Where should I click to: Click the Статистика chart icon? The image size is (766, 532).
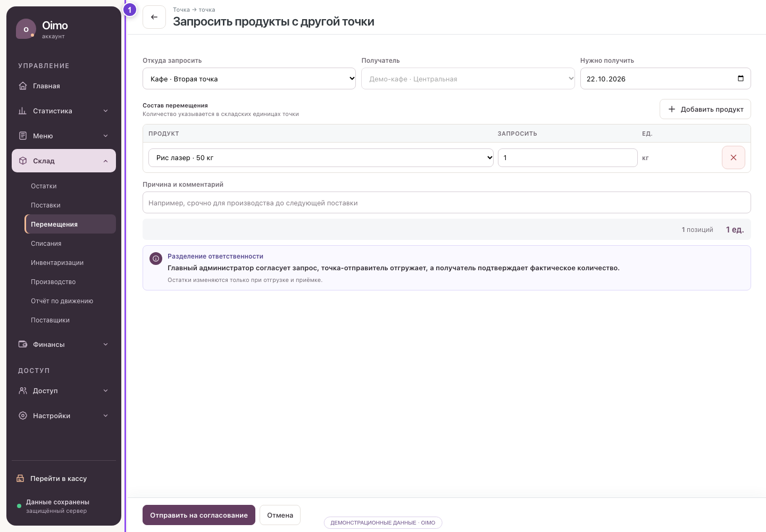pos(22,111)
